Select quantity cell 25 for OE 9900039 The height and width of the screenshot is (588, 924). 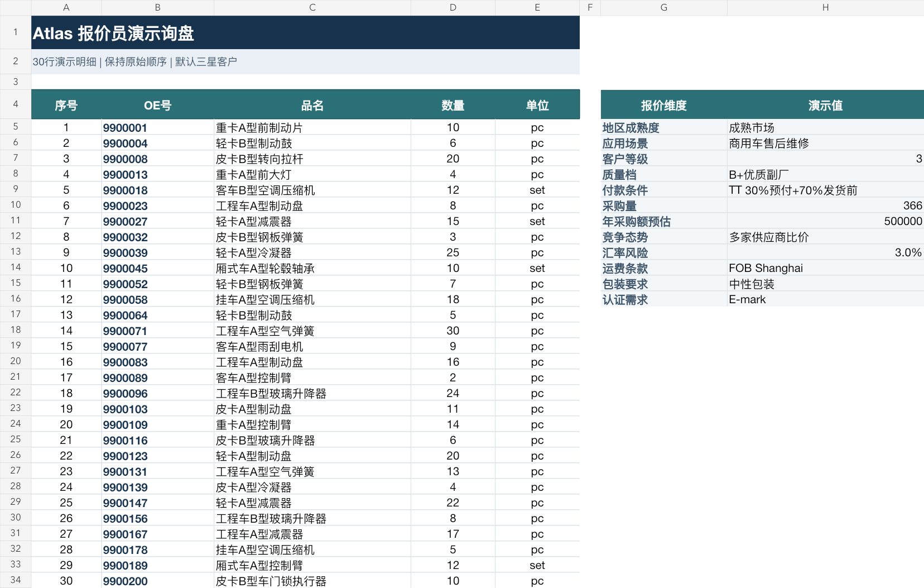tap(453, 252)
